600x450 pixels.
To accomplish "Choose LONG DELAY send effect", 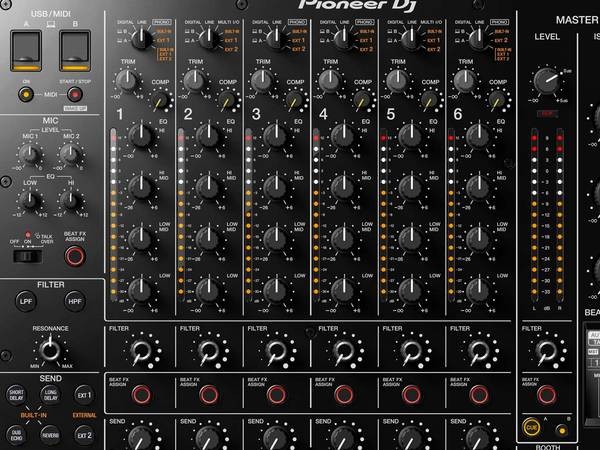I will (x=50, y=395).
